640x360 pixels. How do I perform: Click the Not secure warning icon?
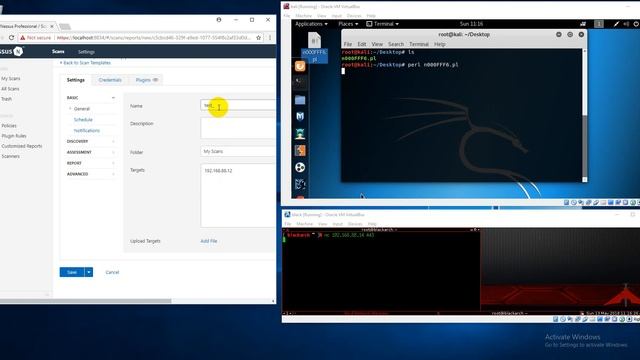click(23, 38)
